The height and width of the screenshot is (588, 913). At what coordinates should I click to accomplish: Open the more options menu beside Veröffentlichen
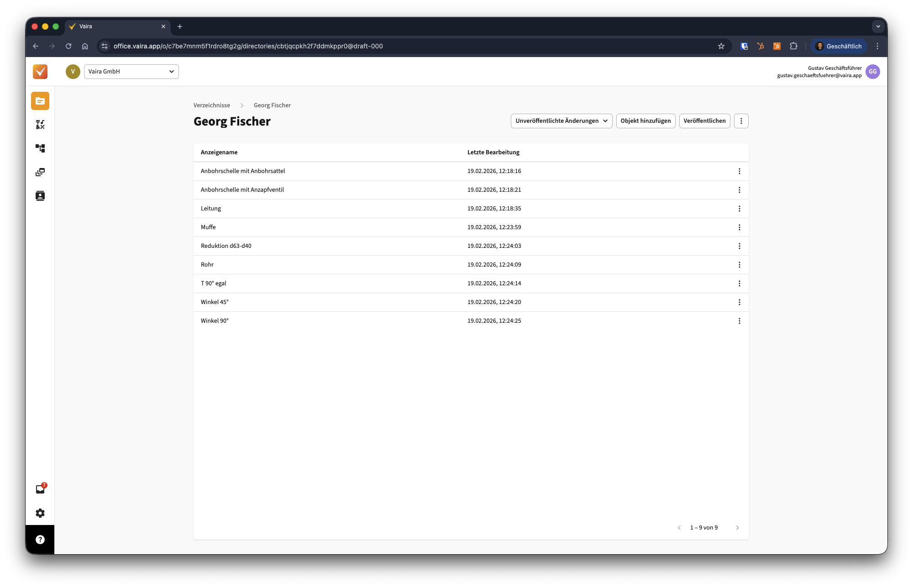741,121
